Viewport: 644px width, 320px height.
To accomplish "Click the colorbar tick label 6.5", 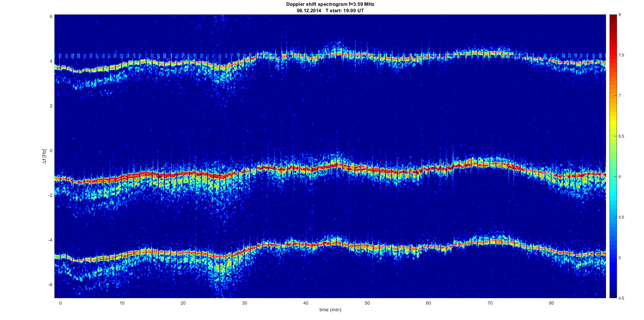I will click(621, 136).
